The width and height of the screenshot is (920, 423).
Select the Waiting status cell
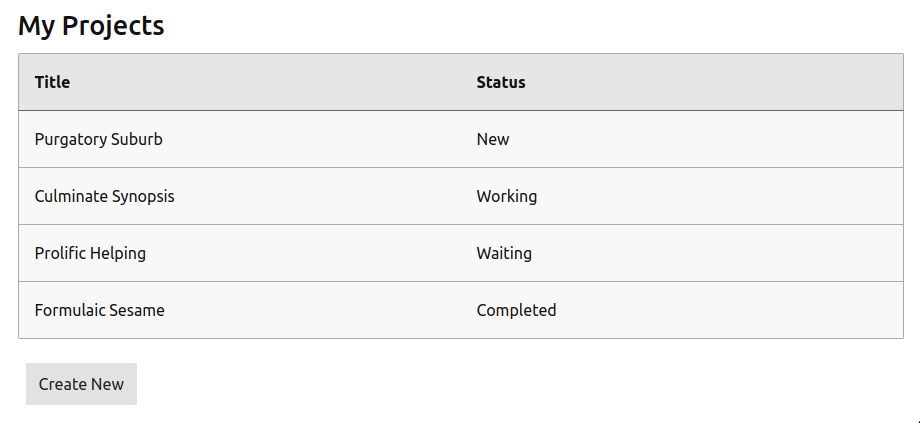click(x=504, y=253)
